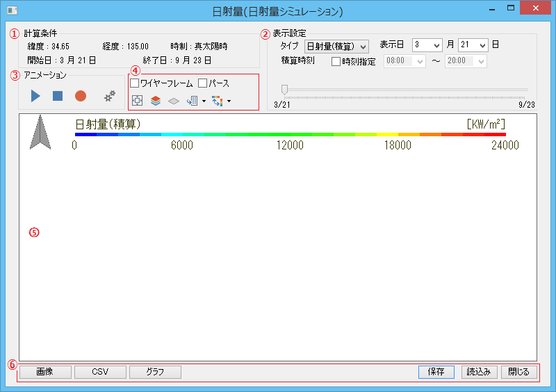This screenshot has height=392, width=556.
Task: Click the CSV export button
Action: point(100,372)
